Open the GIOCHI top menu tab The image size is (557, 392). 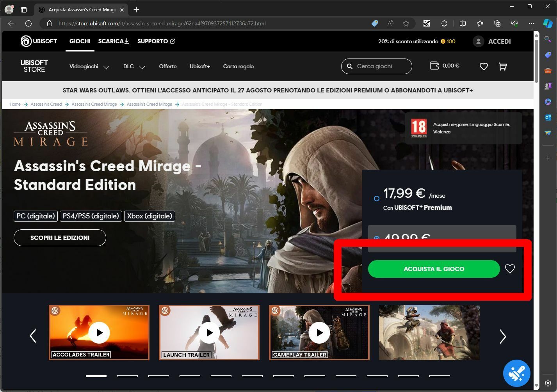tap(80, 41)
